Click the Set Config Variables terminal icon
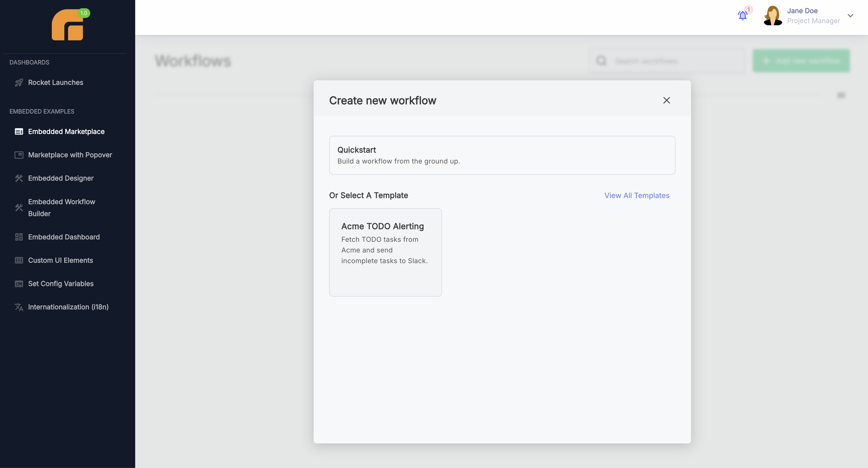This screenshot has height=468, width=868. [x=19, y=284]
